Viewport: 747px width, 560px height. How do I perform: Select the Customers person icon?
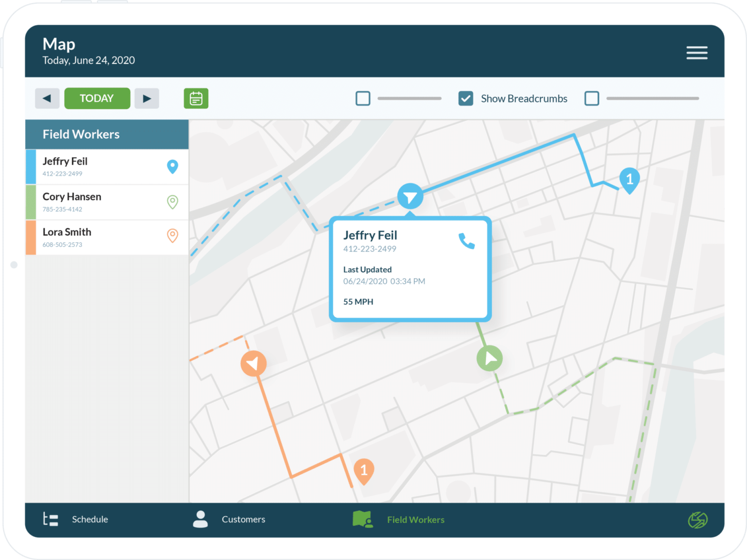[x=200, y=519]
